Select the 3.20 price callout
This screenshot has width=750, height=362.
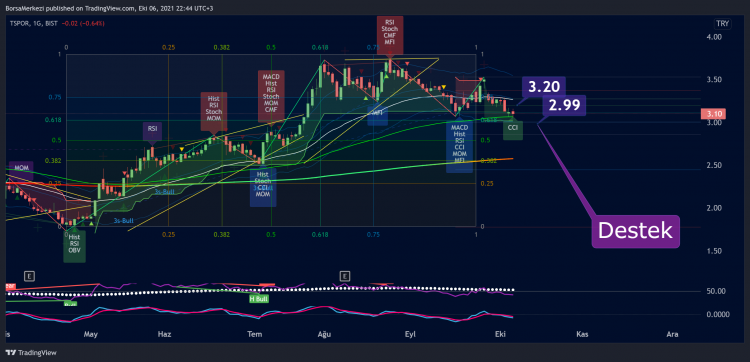[x=544, y=88]
